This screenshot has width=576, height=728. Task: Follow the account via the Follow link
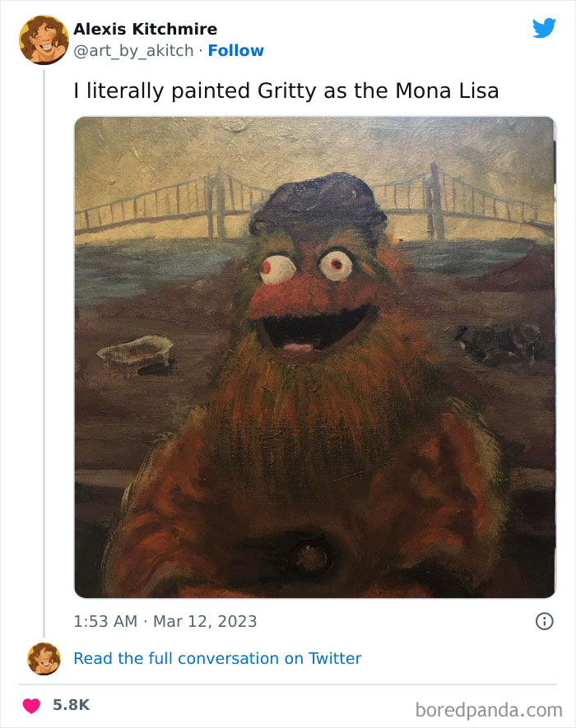[236, 50]
